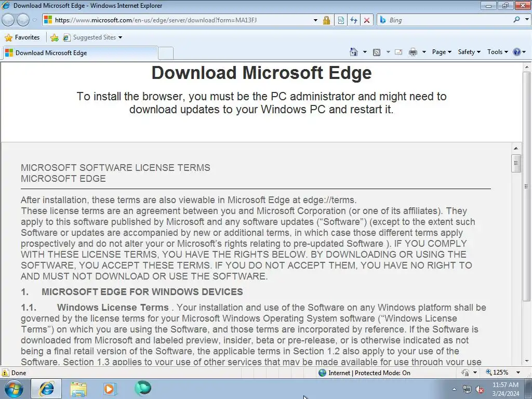532x399 pixels.
Task: Open the search provider dropdown arrow
Action: (527, 20)
